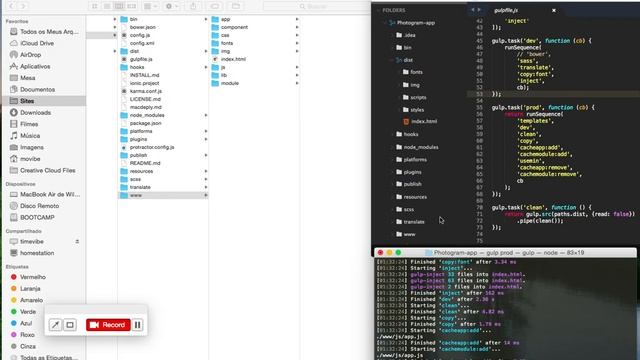Viewport: 640px width, 360px height.
Task: Switch Finder to column view
Action: point(119,6)
